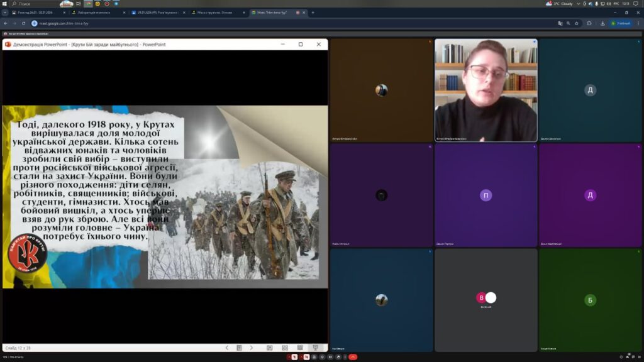
Task: Click the red leave call button
Action: (353, 357)
